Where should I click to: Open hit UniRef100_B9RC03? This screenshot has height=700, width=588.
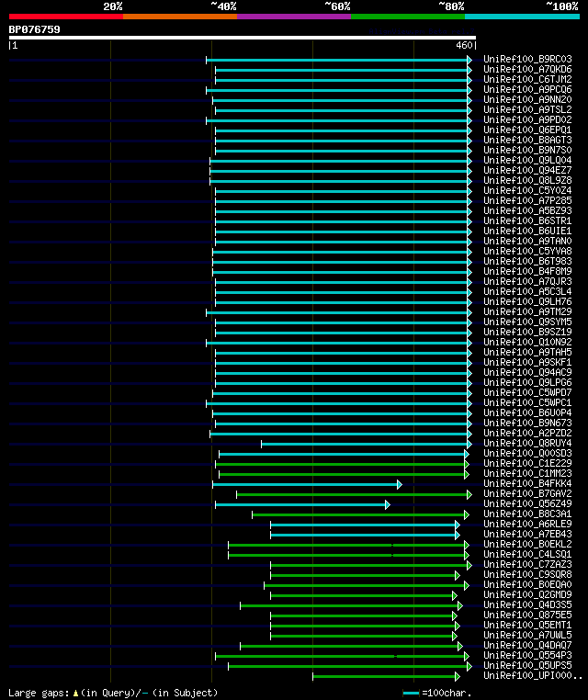pyautogui.click(x=527, y=59)
